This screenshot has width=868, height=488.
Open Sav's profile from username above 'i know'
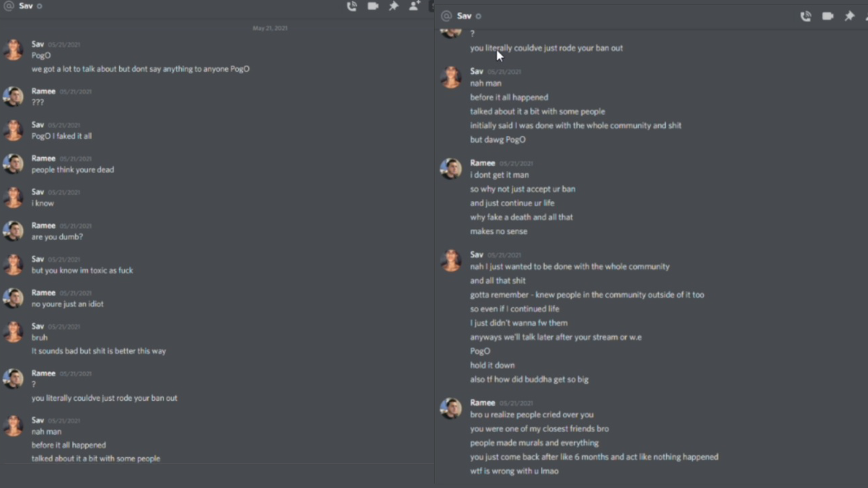[38, 192]
